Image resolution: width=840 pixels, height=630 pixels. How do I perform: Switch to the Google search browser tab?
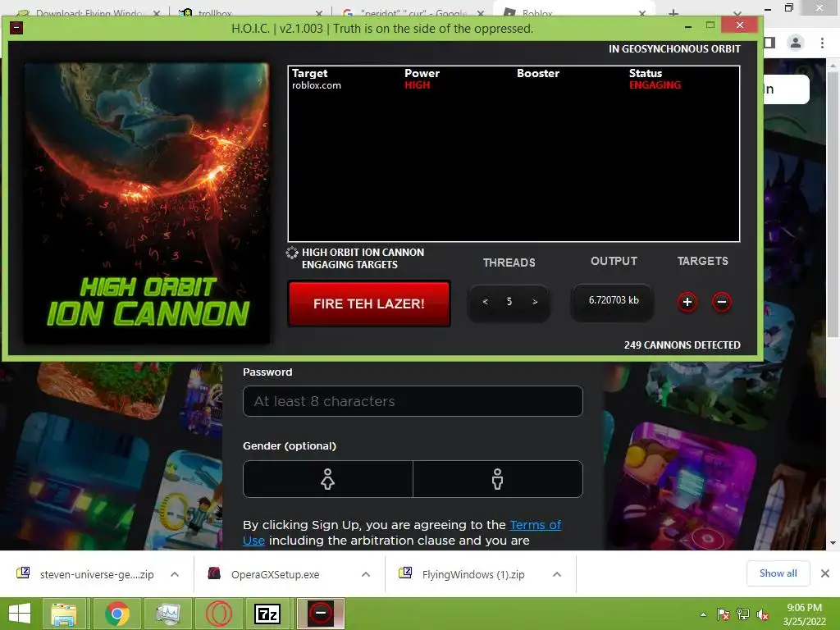(413, 11)
